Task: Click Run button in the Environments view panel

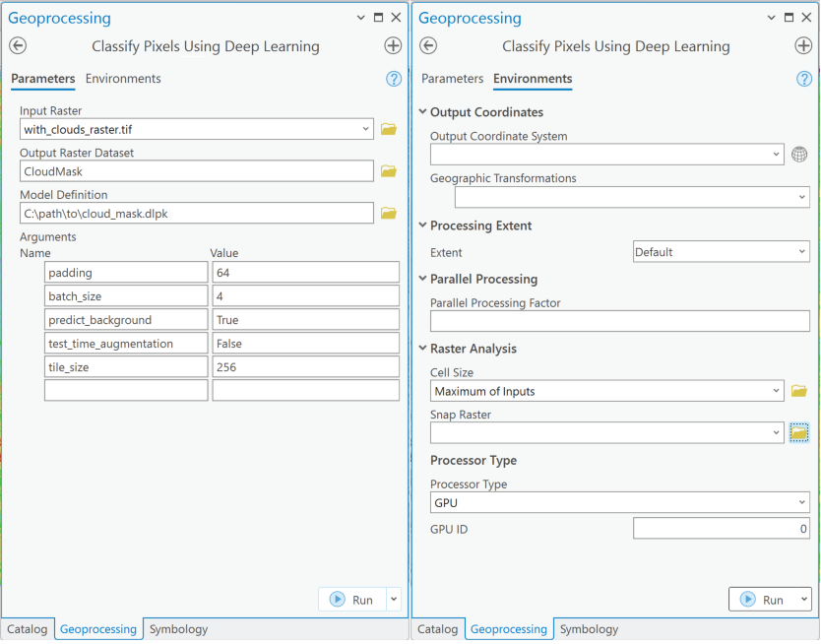Action: pyautogui.click(x=764, y=600)
